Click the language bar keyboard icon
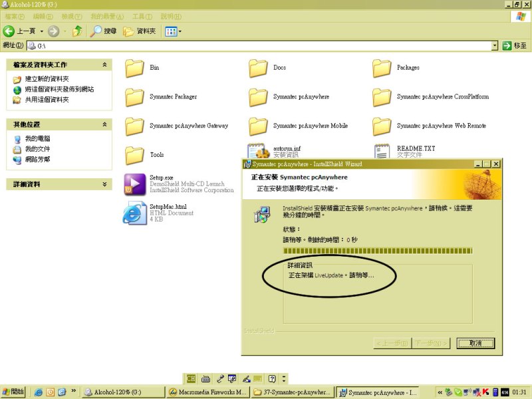532x399 pixels. tap(205, 378)
